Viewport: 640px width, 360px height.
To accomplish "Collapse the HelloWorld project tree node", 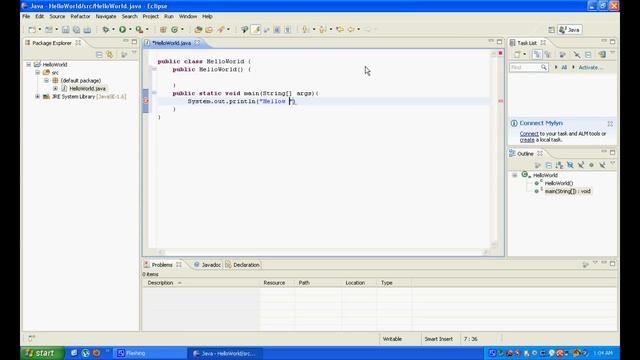I will [29, 64].
